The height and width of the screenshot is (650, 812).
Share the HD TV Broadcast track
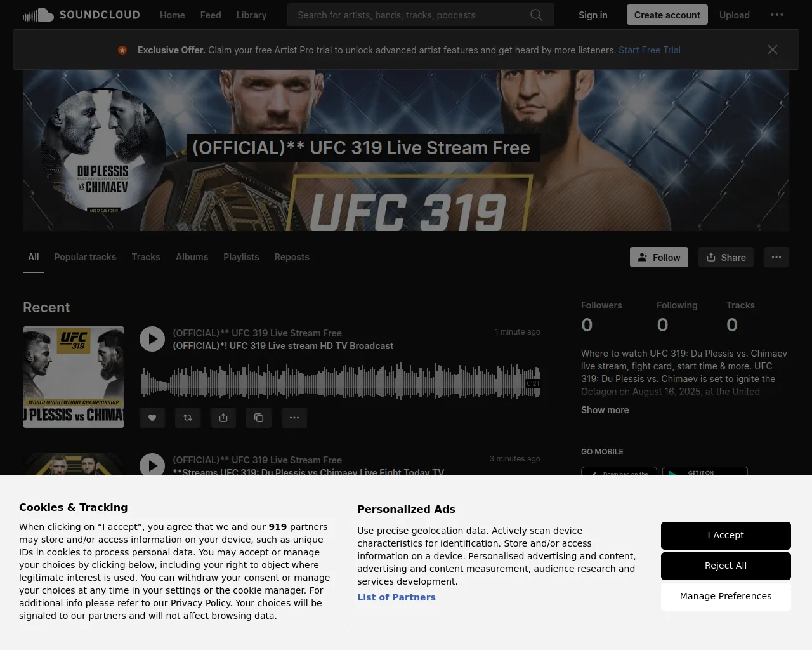(x=223, y=418)
